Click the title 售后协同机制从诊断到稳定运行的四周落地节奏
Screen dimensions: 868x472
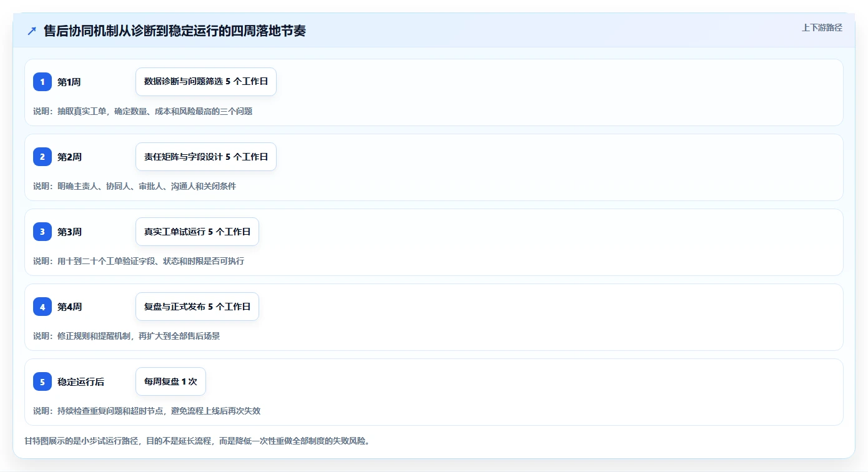tap(175, 31)
